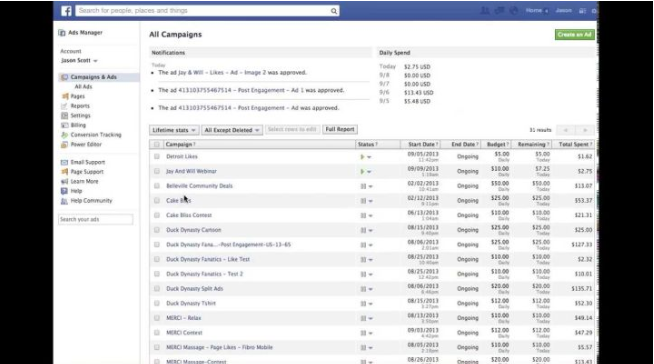
Task: Click the Search your ads field
Action: pyautogui.click(x=96, y=219)
